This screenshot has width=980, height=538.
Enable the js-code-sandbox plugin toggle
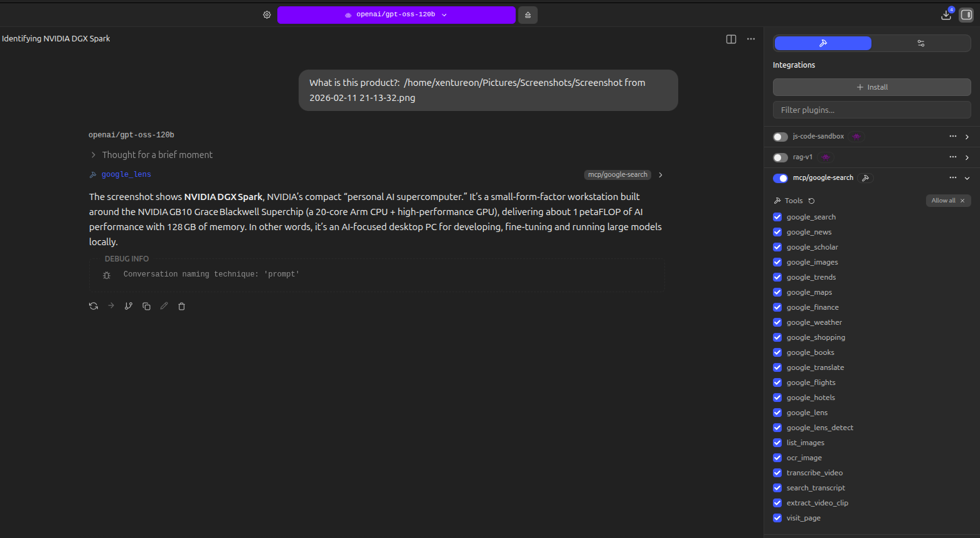780,137
